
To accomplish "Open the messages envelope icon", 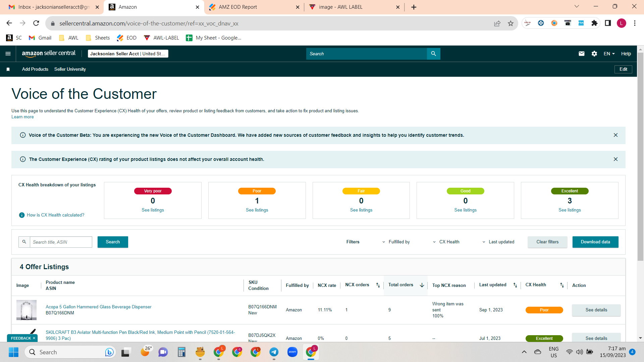I will 582,54.
